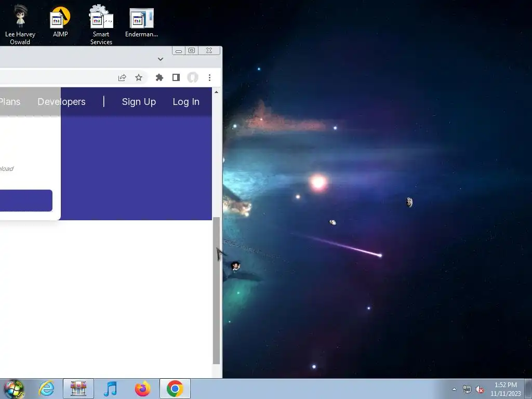
Task: Open the Chrome three-dot menu
Action: [210, 78]
